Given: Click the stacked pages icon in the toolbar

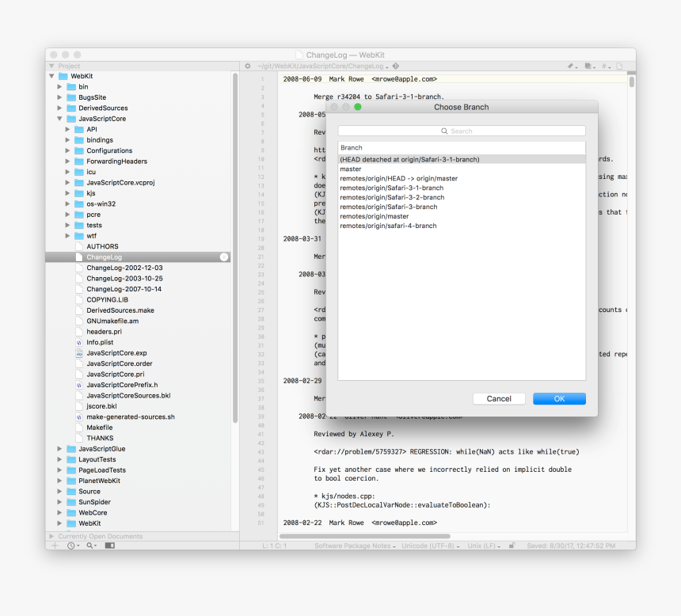Looking at the screenshot, I should click(585, 66).
